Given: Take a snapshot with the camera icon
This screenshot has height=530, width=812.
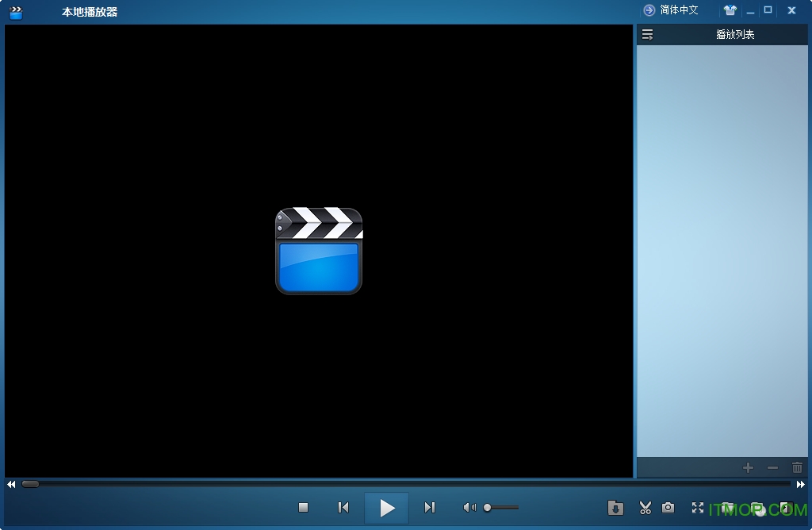Looking at the screenshot, I should click(x=668, y=508).
